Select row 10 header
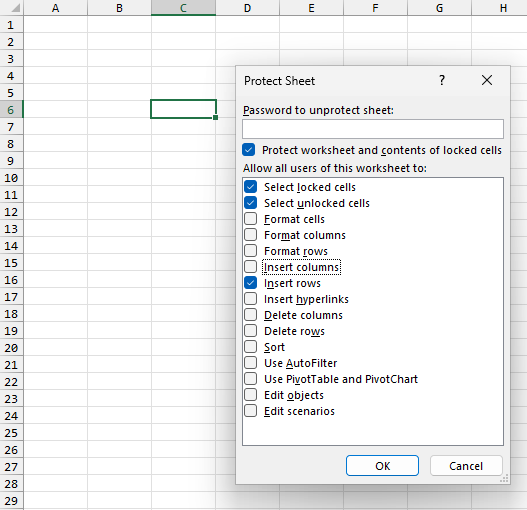Viewport: 527px width, 510px height. (x=11, y=178)
